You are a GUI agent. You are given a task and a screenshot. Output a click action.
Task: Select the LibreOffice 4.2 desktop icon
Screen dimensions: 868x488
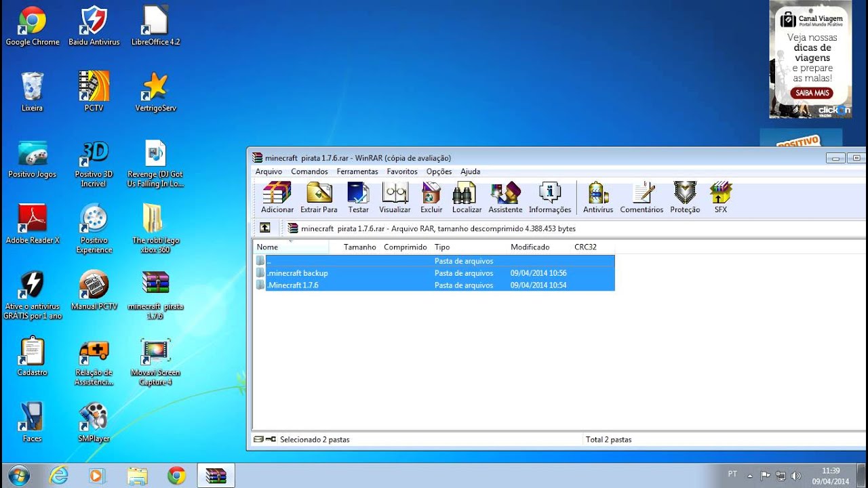(x=155, y=26)
